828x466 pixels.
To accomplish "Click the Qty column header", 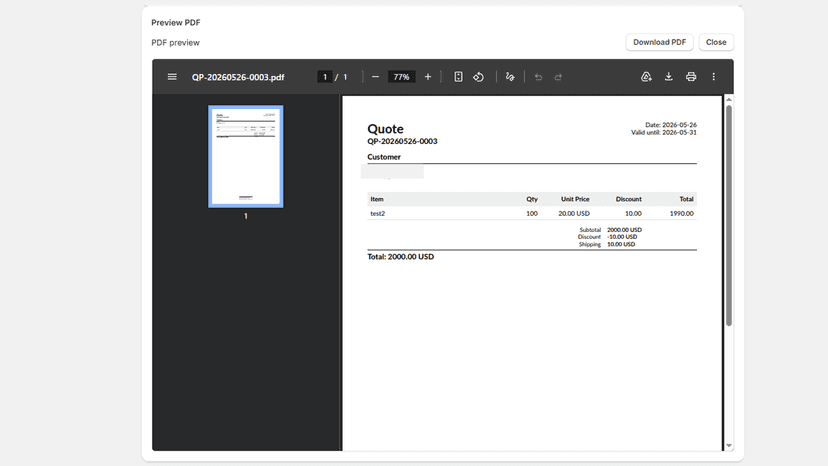I will pos(532,199).
